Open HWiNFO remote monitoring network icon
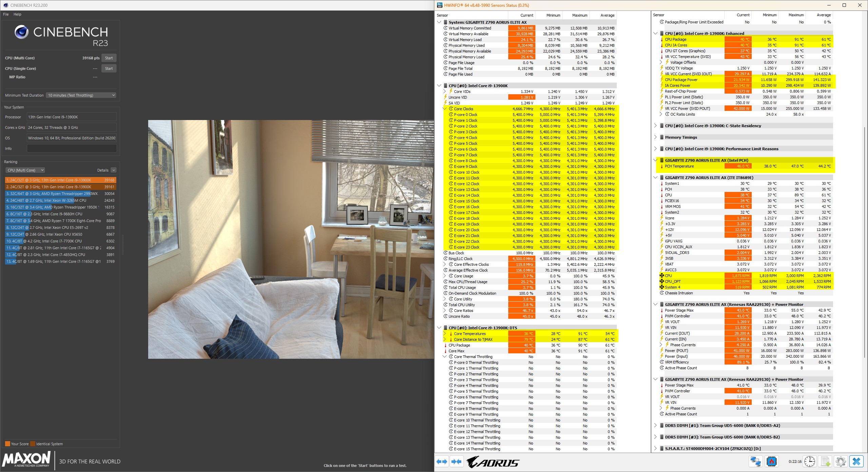This screenshot has width=868, height=472. pyautogui.click(x=755, y=461)
